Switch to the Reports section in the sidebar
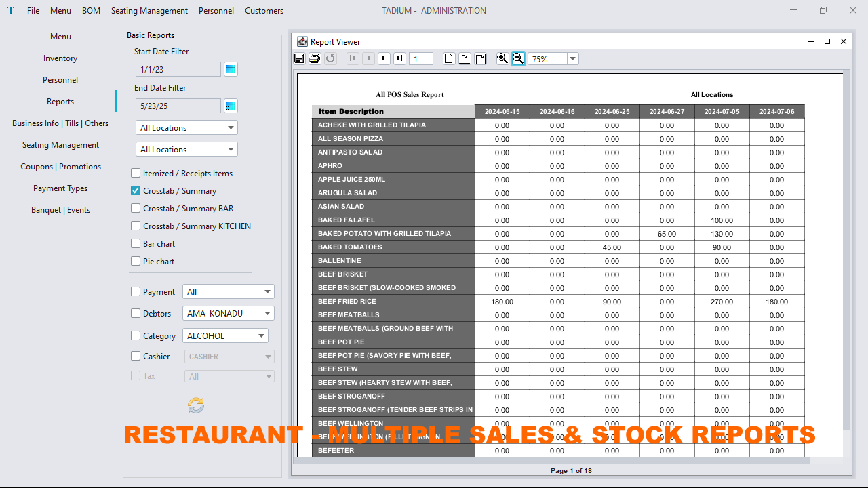This screenshot has height=488, width=868. pos(60,101)
